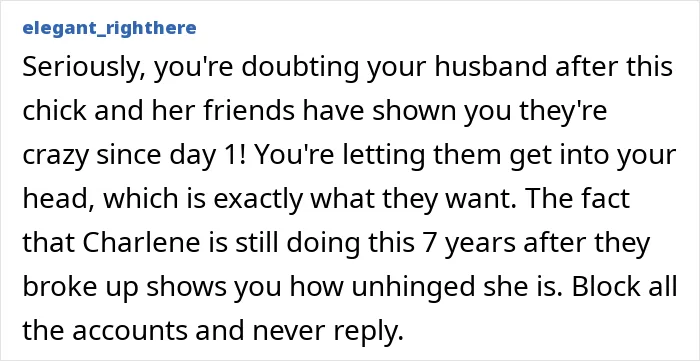This screenshot has width=700, height=361.
Task: Open the elegant_righthere user profile link
Action: [109, 29]
